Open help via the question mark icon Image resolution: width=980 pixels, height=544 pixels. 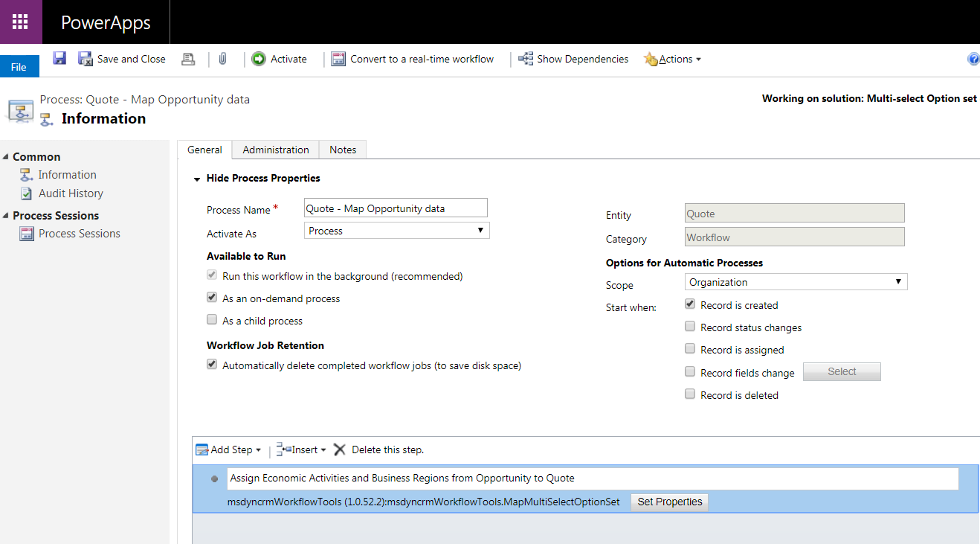[x=973, y=59]
